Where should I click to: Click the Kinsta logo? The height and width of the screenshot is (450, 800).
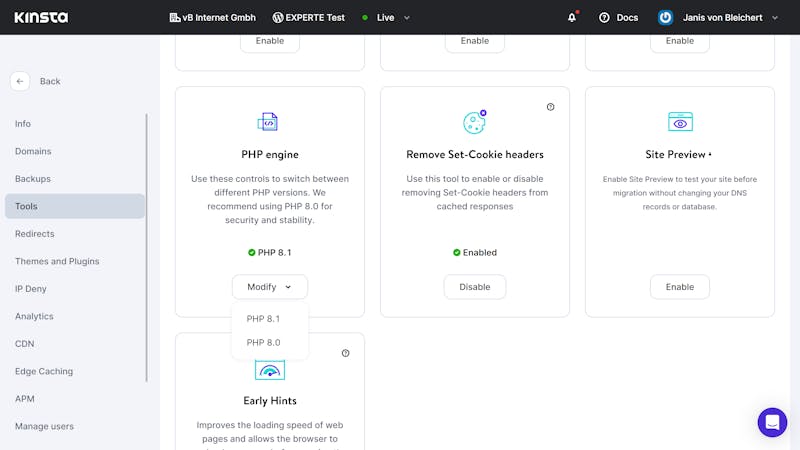click(41, 17)
